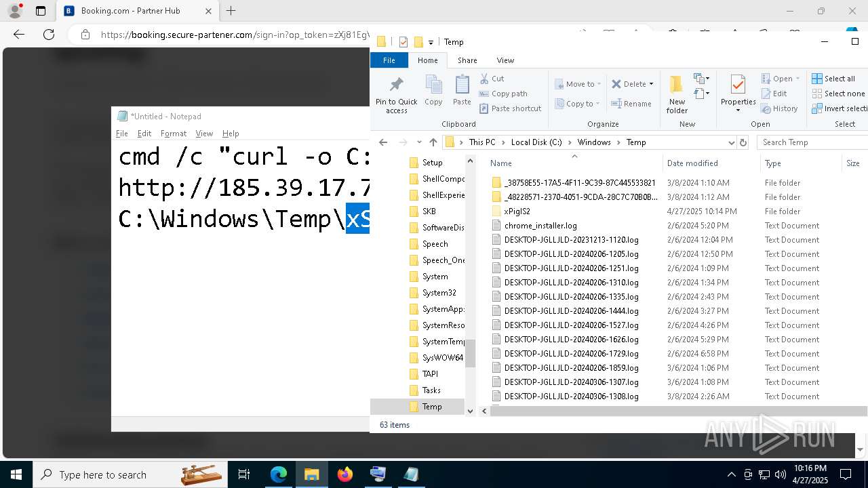Click the Search Temp box
Viewport: 868px width, 488px height.
(x=812, y=142)
